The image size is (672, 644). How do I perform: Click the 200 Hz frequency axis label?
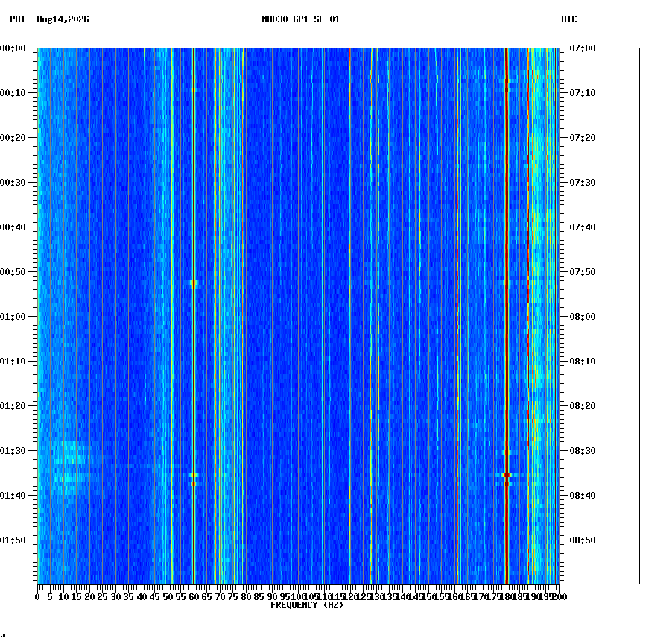pyautogui.click(x=560, y=596)
